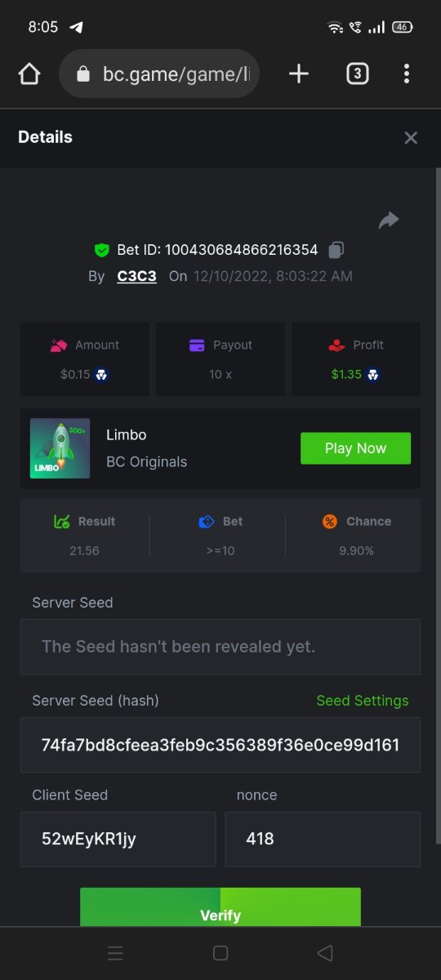
Task: Tap the Android back navigation triangle
Action: click(x=325, y=953)
